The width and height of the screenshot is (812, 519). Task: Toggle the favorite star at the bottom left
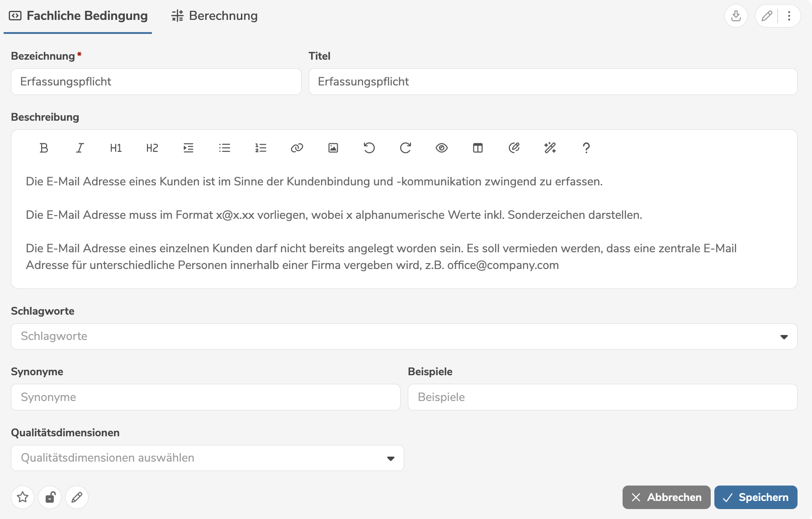pos(23,497)
